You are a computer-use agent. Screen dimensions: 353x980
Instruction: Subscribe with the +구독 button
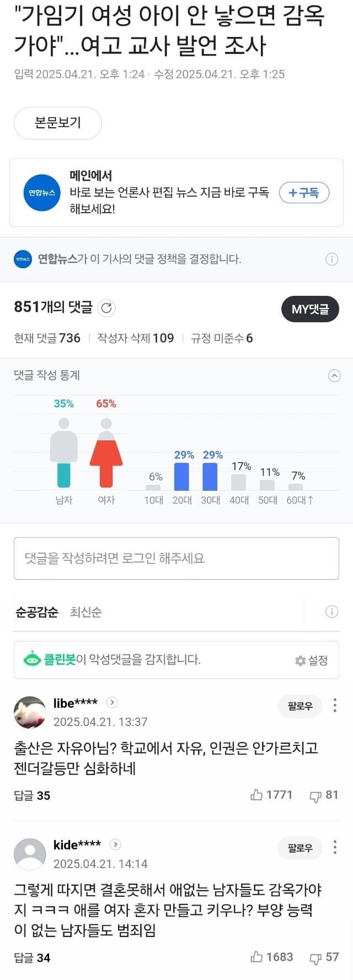click(304, 193)
